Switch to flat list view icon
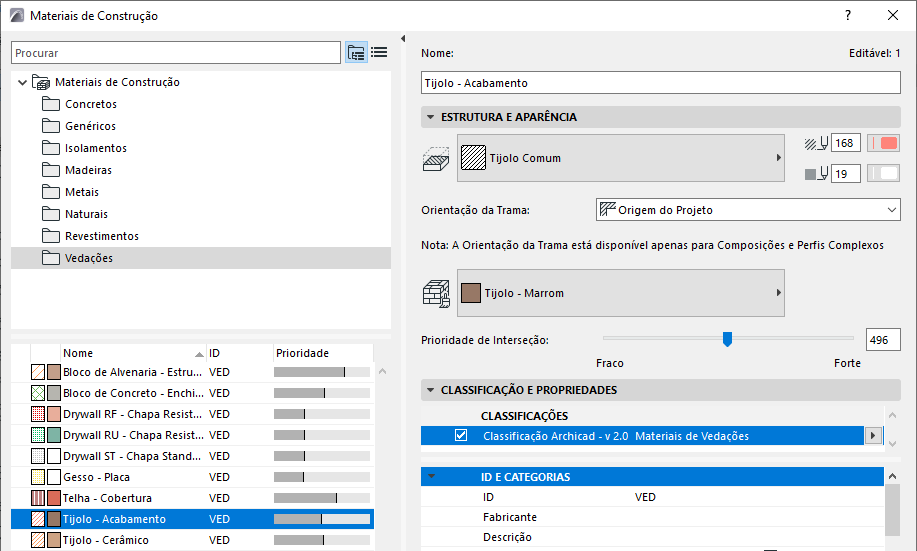917x551 pixels. pyautogui.click(x=379, y=53)
